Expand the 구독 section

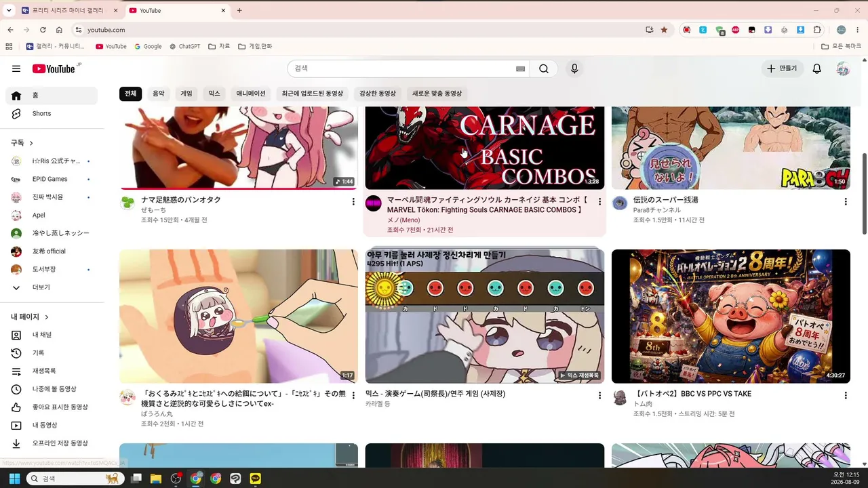[x=22, y=143]
